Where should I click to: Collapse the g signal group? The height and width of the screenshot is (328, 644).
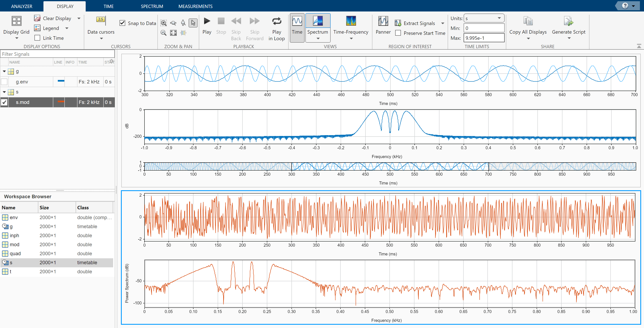click(x=4, y=72)
